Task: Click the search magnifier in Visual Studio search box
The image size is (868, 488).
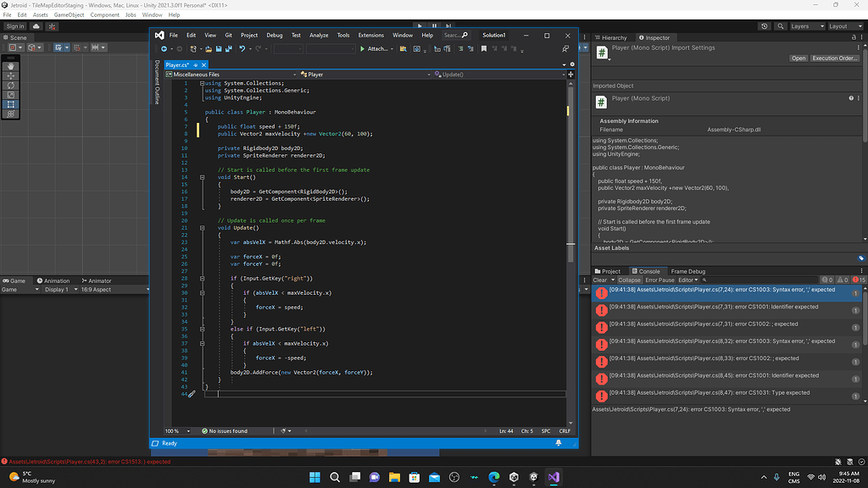Action: pos(464,35)
